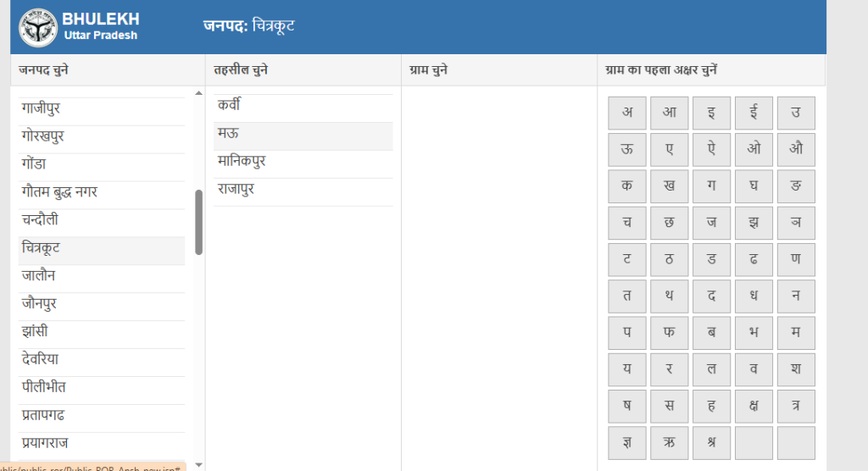Click the letter ज्ञ button
The height and width of the screenshot is (471, 868).
point(626,443)
